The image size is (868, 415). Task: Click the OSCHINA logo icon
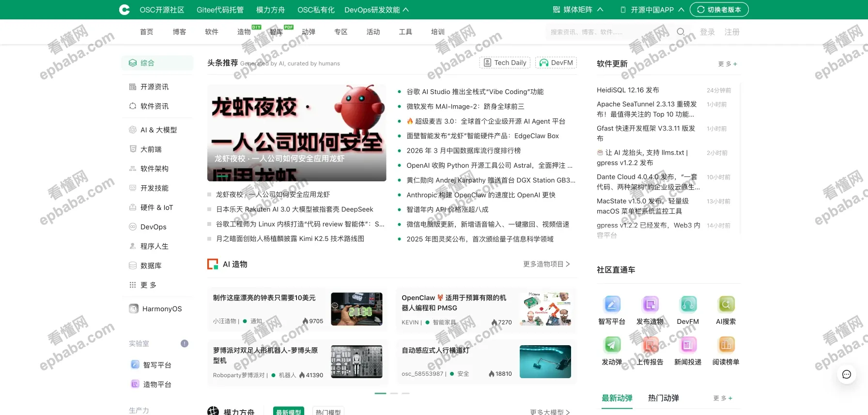tap(124, 10)
